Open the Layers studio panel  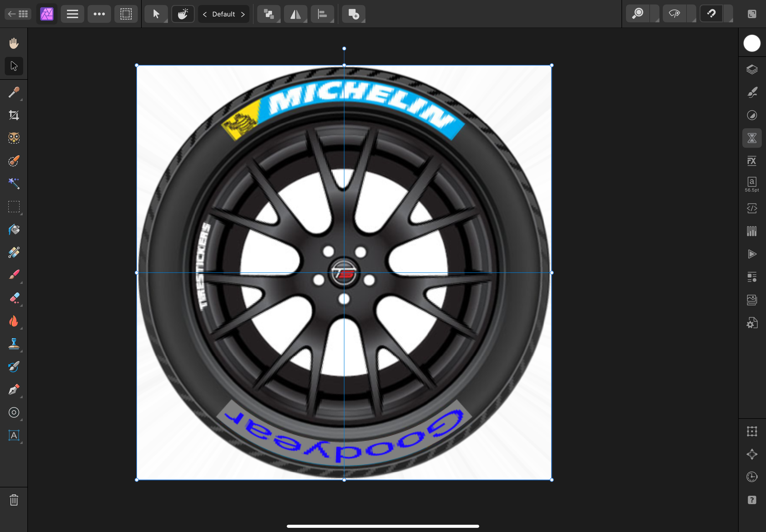pyautogui.click(x=752, y=69)
